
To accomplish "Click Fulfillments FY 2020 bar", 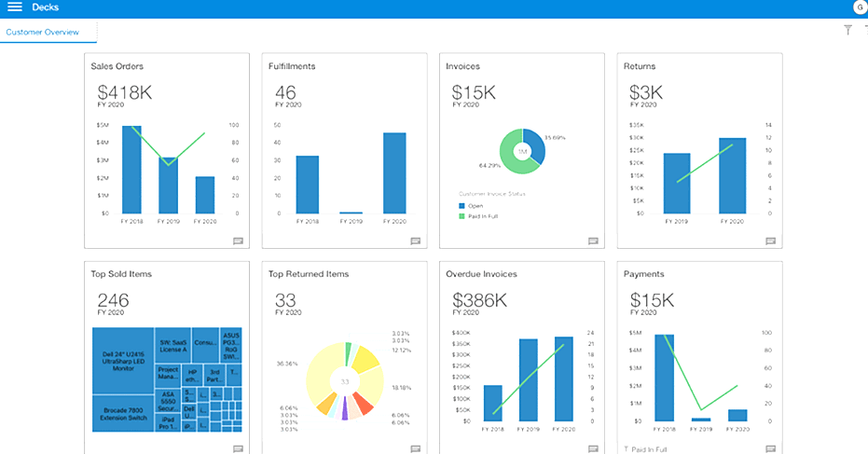I will [394, 172].
